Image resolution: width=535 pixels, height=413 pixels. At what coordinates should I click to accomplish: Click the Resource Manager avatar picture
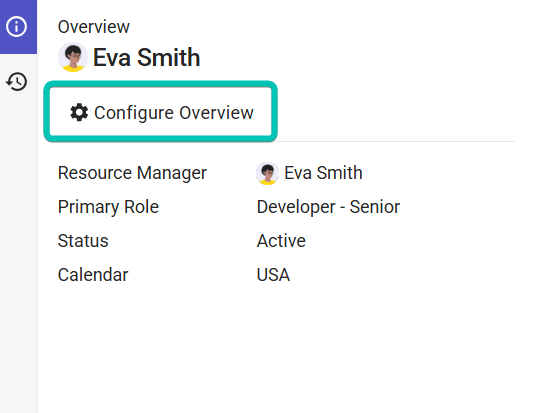click(x=268, y=173)
